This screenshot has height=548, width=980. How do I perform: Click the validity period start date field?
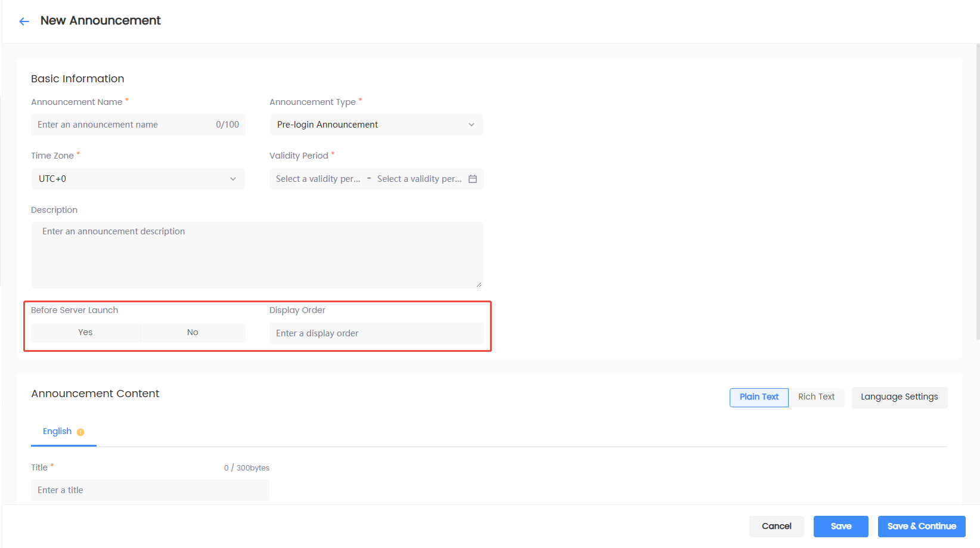318,179
